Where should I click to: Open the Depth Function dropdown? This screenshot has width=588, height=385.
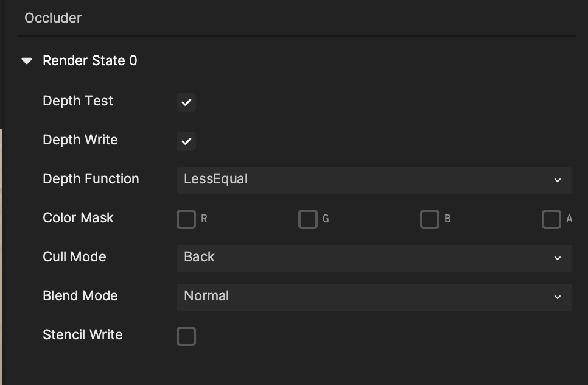(374, 180)
